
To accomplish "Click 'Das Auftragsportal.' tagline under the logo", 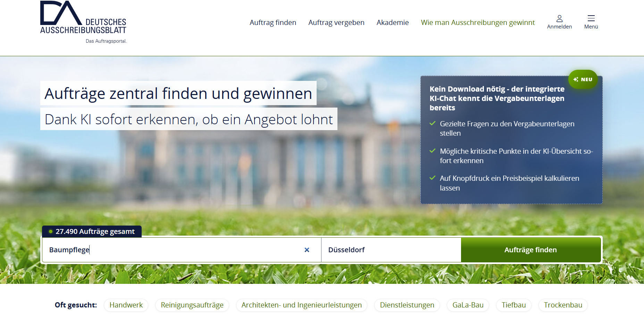I will (106, 41).
